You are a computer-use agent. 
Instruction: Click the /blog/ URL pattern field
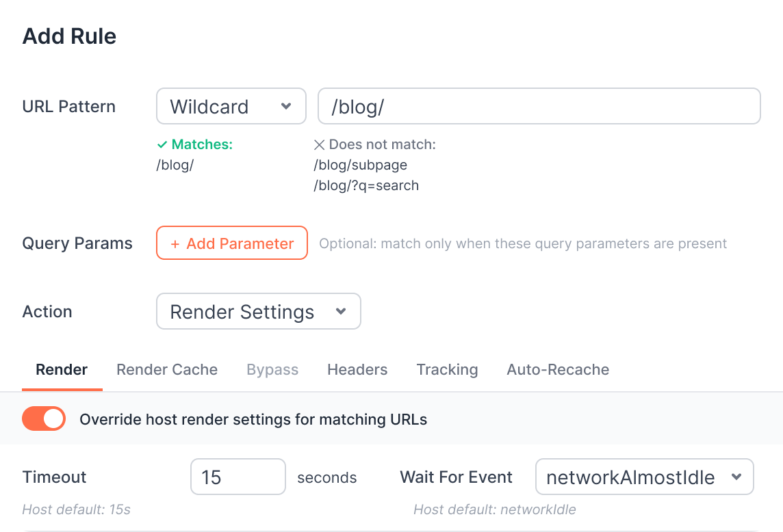pos(539,106)
